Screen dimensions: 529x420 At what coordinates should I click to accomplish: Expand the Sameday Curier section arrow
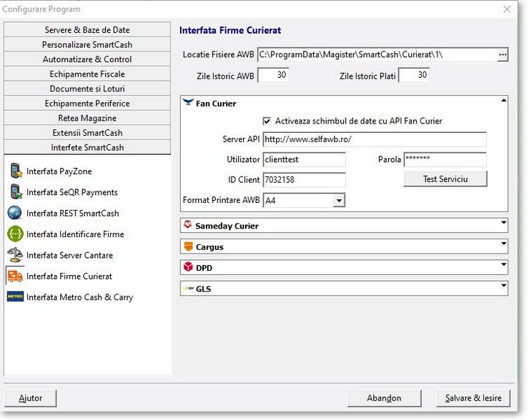point(503,222)
